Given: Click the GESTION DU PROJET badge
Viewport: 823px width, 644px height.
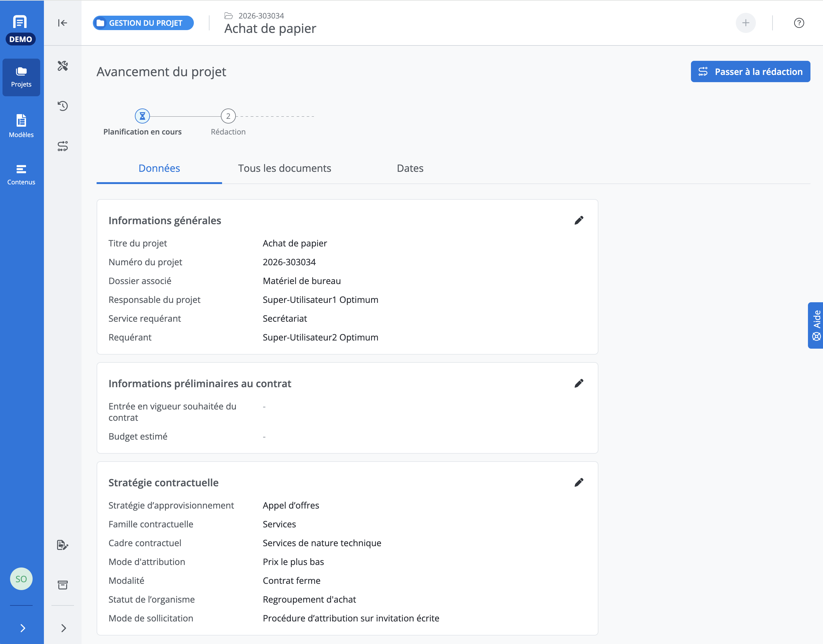Looking at the screenshot, I should click(x=143, y=23).
